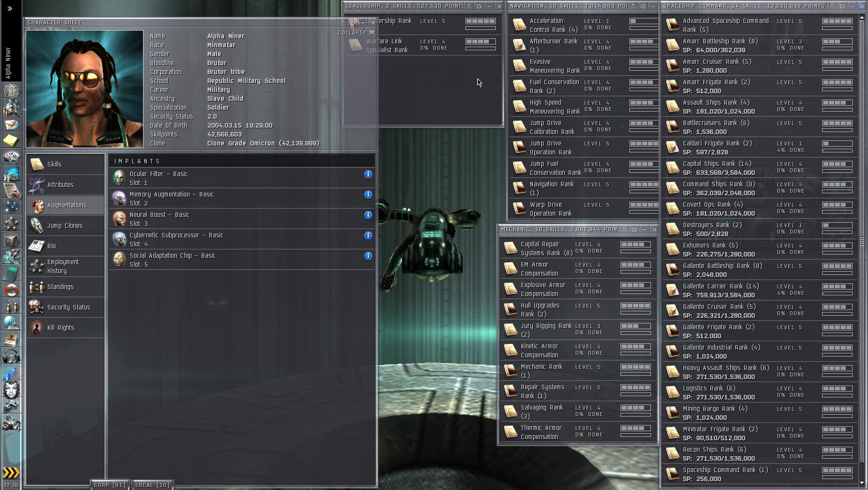The width and height of the screenshot is (868, 490).
Task: Click the Alpha Niner character portrait
Action: pos(85,89)
